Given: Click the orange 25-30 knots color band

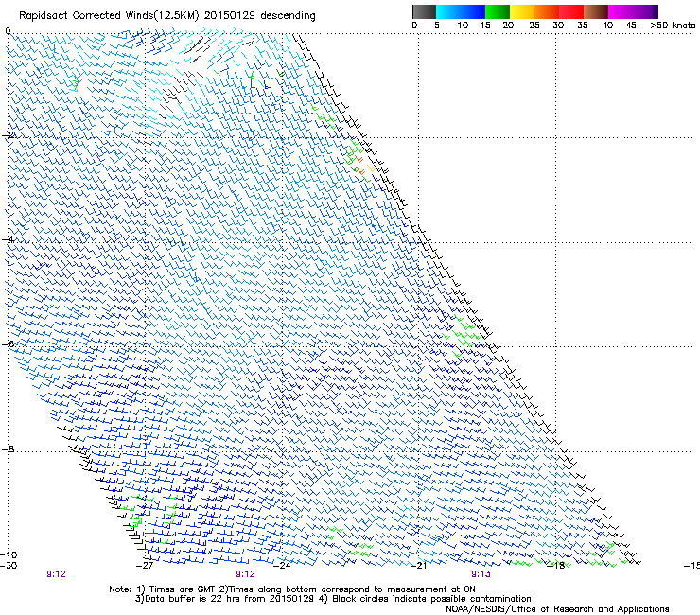Looking at the screenshot, I should (x=547, y=11).
